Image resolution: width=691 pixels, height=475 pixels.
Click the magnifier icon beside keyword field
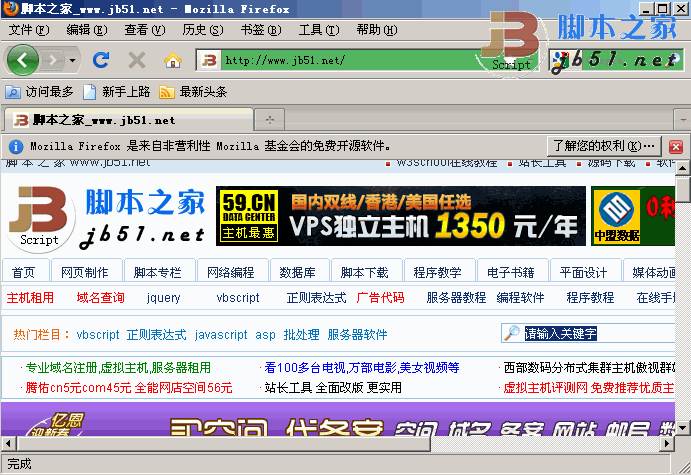(x=512, y=333)
